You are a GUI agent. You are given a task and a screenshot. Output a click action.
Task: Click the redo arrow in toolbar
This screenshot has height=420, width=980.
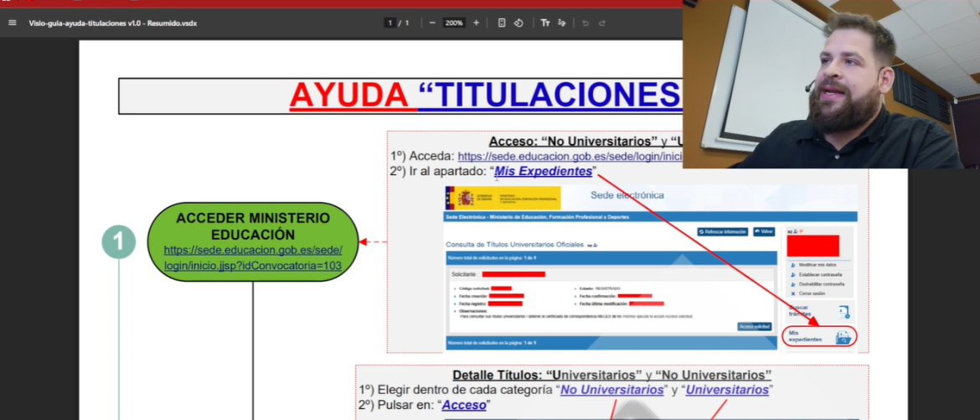coord(602,23)
